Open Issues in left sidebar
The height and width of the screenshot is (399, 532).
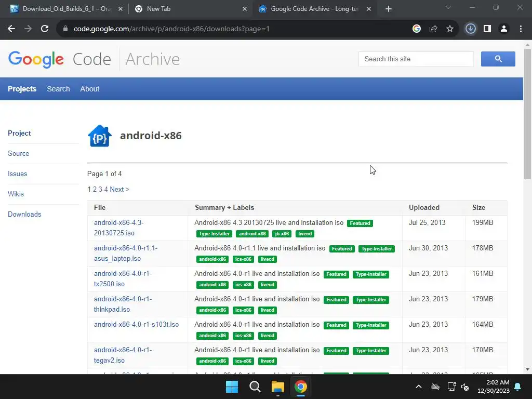coord(17,174)
